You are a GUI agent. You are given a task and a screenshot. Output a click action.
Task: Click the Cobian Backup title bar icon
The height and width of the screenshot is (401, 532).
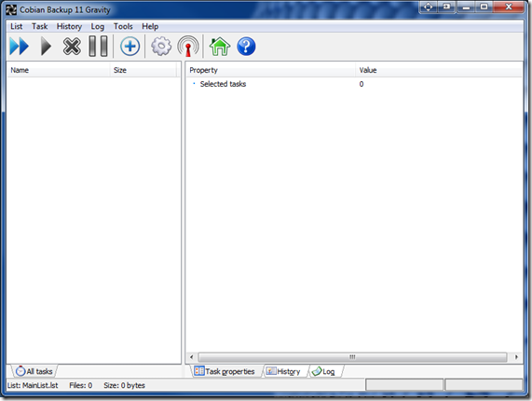click(x=11, y=10)
